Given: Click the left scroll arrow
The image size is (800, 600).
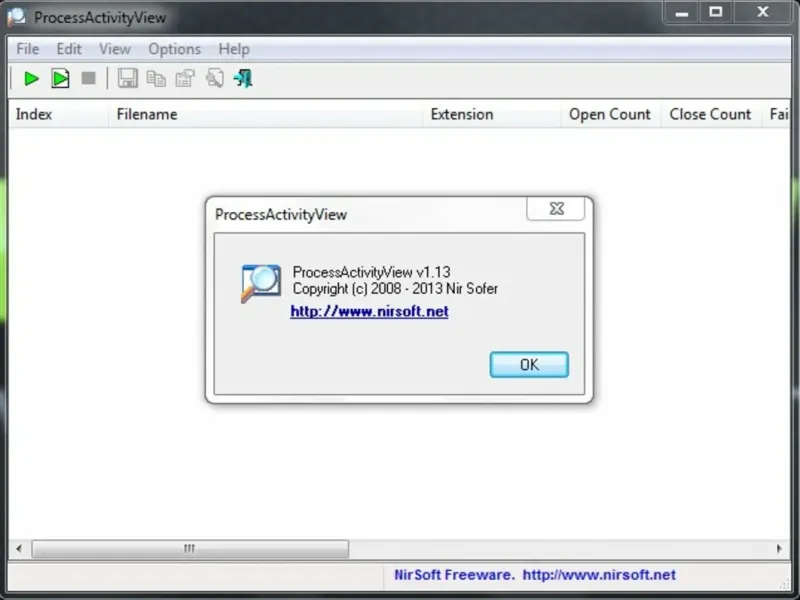Looking at the screenshot, I should pyautogui.click(x=19, y=549).
